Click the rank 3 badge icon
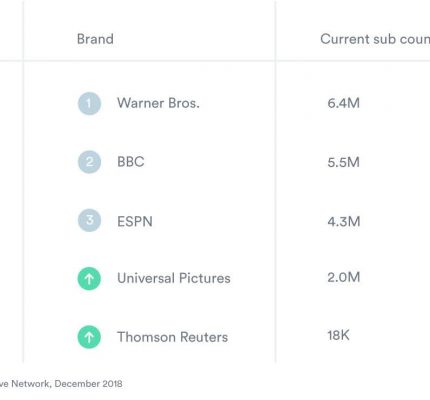This screenshot has width=430, height=400. click(x=89, y=220)
